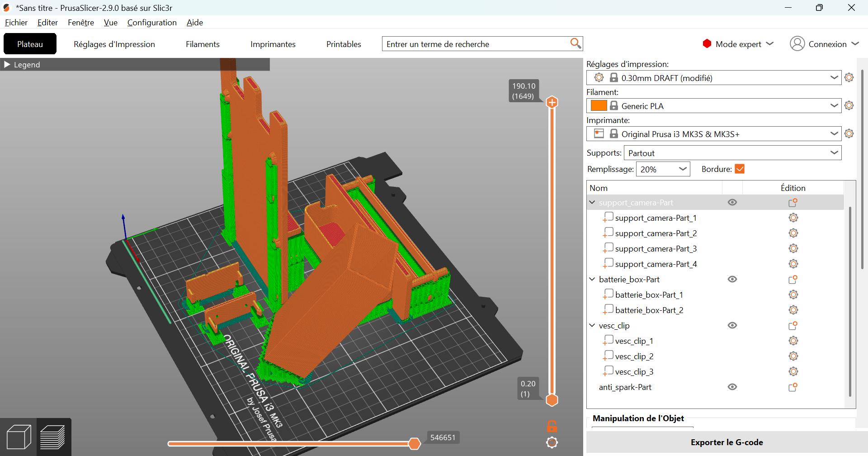Open settings gear for support_camera-Part_2

793,233
